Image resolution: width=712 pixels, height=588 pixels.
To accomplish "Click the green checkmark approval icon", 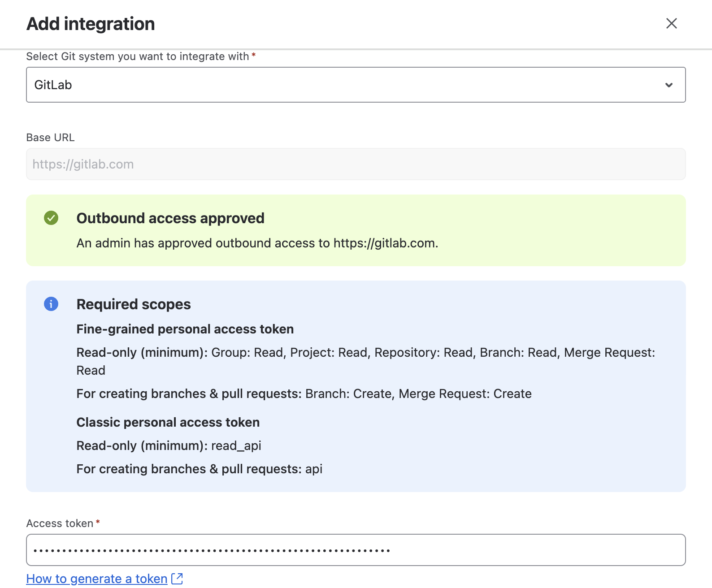I will pos(51,218).
